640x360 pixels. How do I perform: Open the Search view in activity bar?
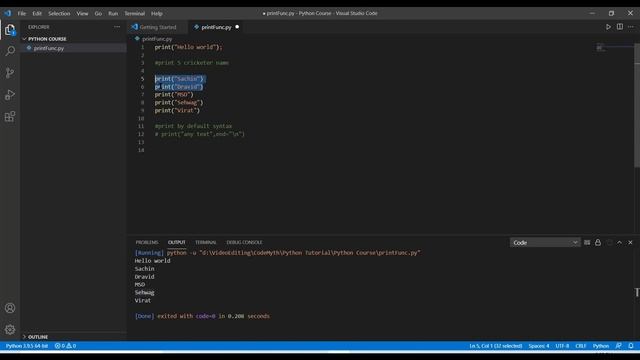tap(10, 51)
